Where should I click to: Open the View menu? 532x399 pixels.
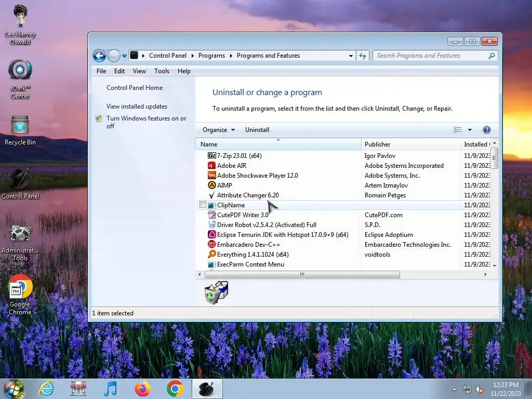[x=139, y=71]
